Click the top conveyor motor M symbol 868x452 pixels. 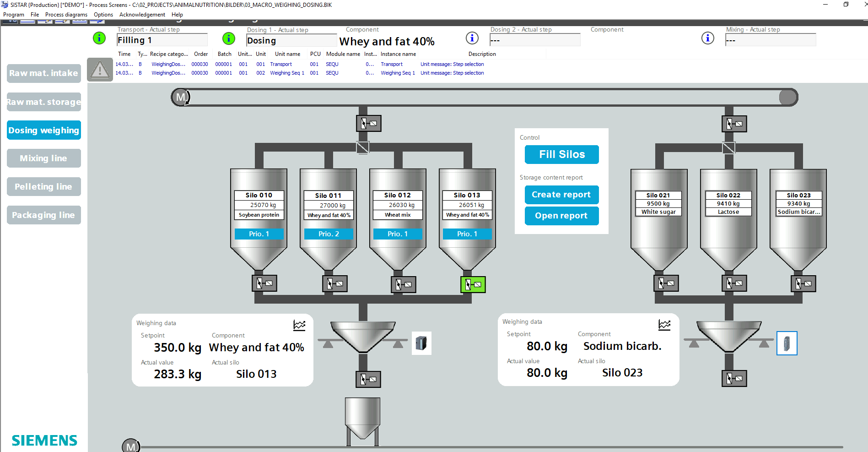click(x=181, y=97)
